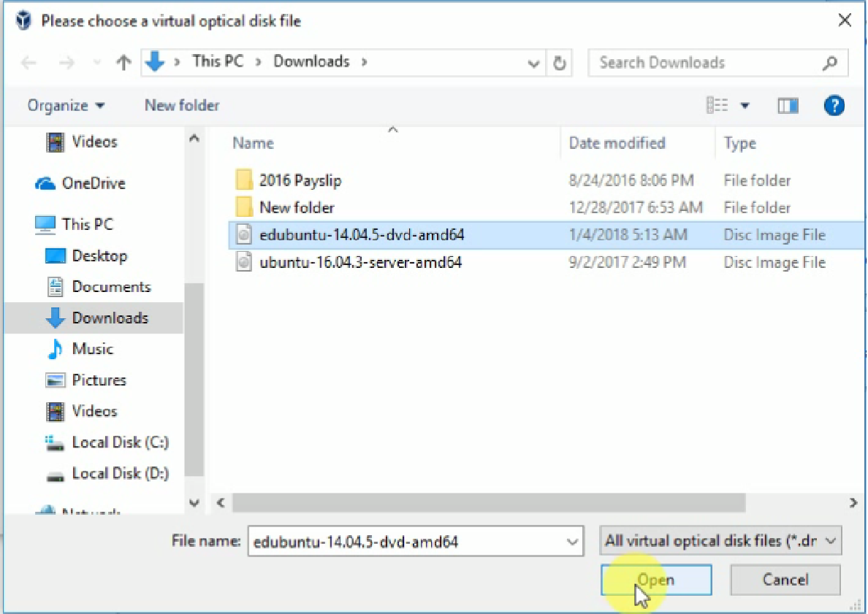Select the '2016 Payslip' folder
This screenshot has height=614, width=868.
pyautogui.click(x=300, y=180)
